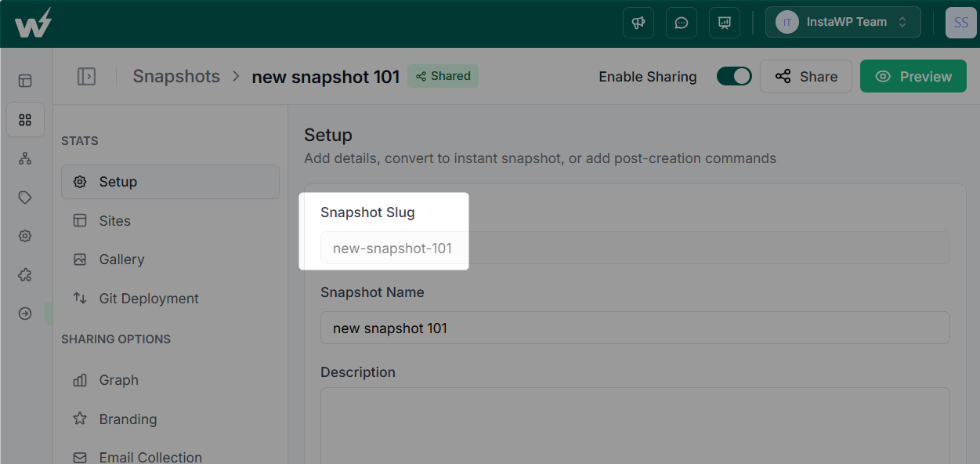Click the presentation screen icon in header
This screenshot has width=980, height=464.
point(724,23)
